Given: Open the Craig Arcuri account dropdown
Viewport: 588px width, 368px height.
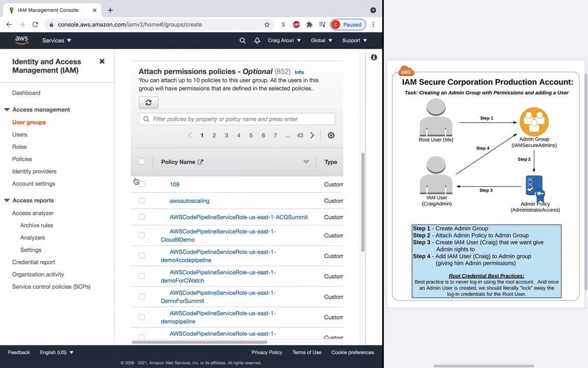Looking at the screenshot, I should pos(284,40).
